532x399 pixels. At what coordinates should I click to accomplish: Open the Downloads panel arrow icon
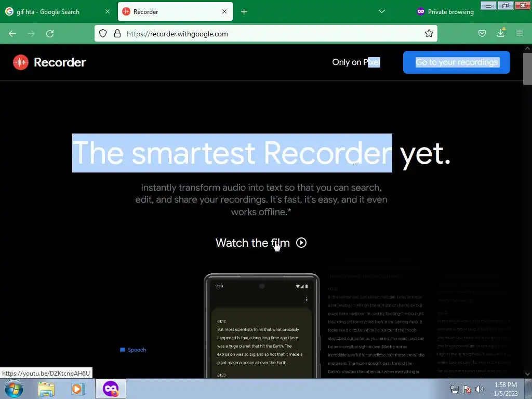pyautogui.click(x=501, y=33)
